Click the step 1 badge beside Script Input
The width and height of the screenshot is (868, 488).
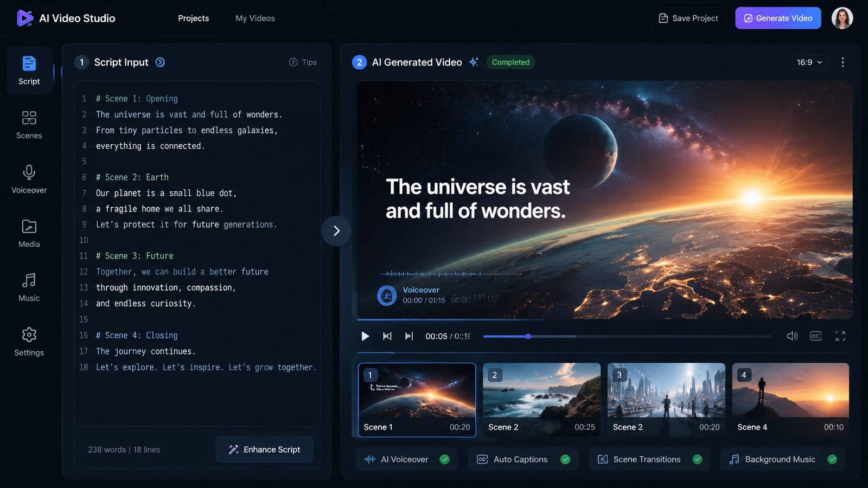[81, 62]
